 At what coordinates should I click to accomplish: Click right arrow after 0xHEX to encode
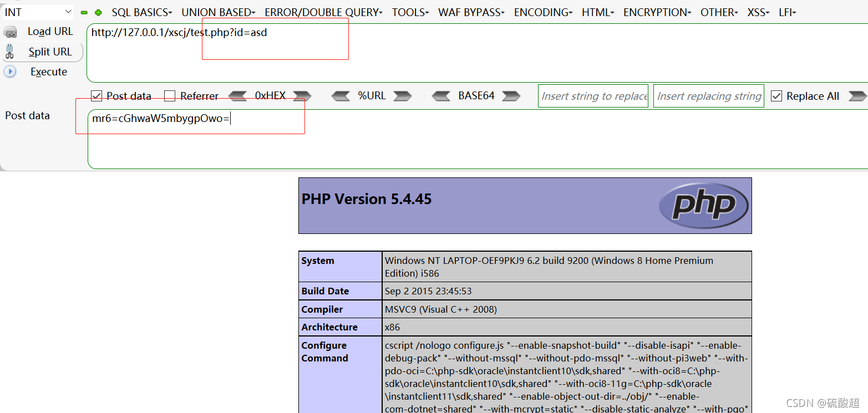coord(302,96)
